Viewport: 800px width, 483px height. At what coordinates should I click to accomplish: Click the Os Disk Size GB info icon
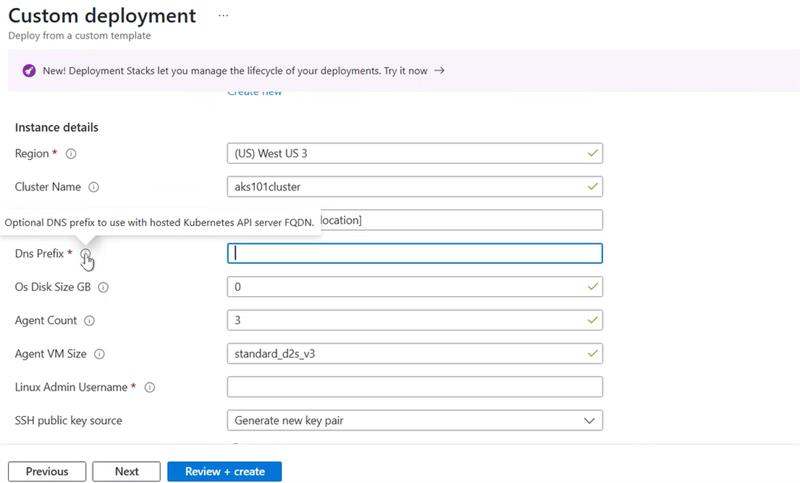point(104,287)
